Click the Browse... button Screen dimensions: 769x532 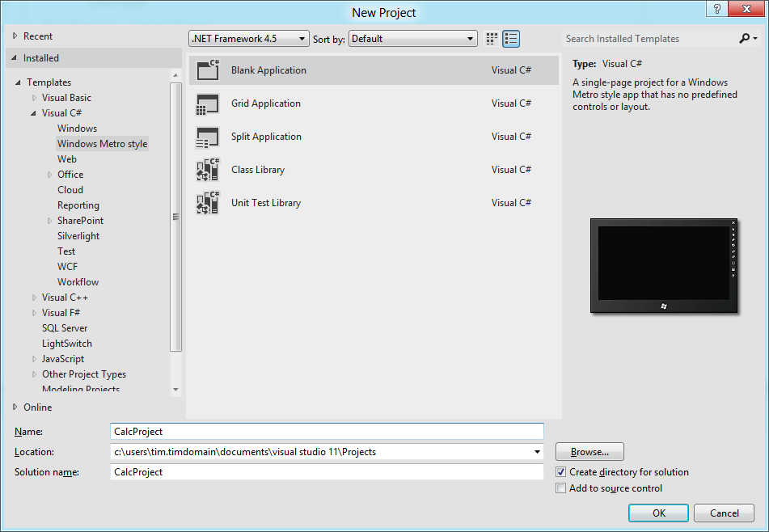click(x=589, y=452)
